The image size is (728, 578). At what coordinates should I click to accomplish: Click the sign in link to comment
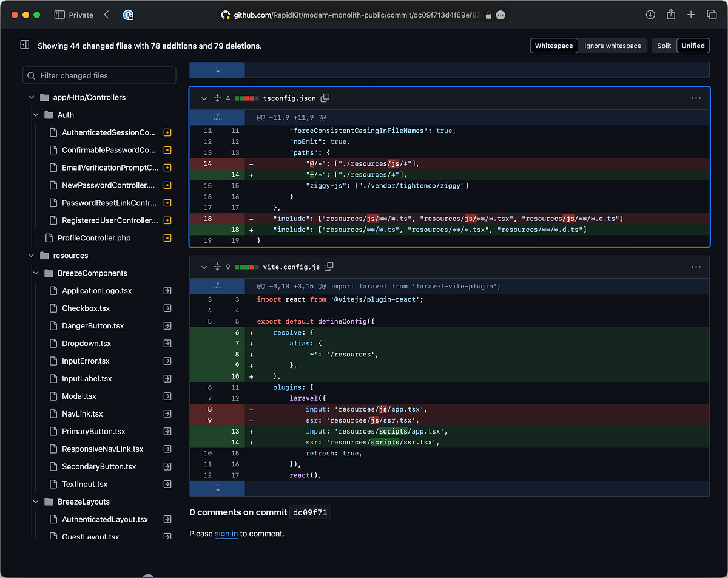226,533
